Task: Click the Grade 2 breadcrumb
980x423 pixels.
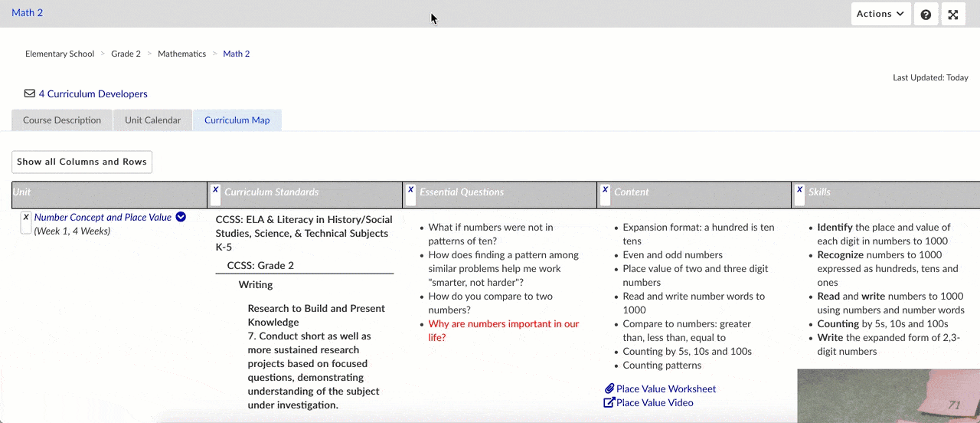Action: pyautogui.click(x=126, y=54)
